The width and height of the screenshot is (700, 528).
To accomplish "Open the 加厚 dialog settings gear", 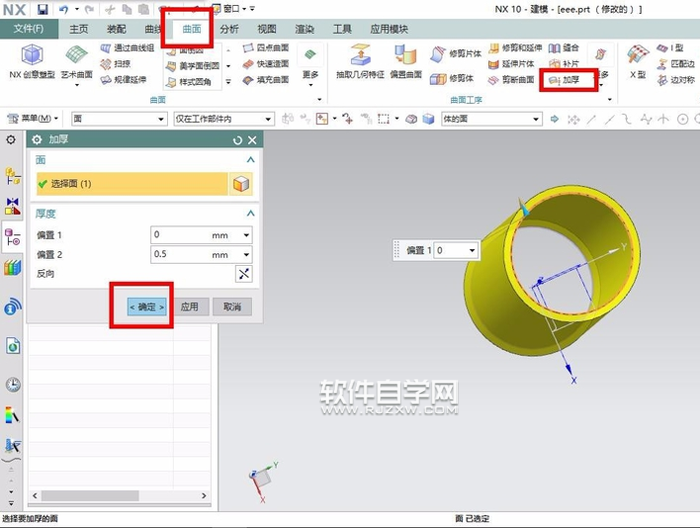I will click(37, 140).
